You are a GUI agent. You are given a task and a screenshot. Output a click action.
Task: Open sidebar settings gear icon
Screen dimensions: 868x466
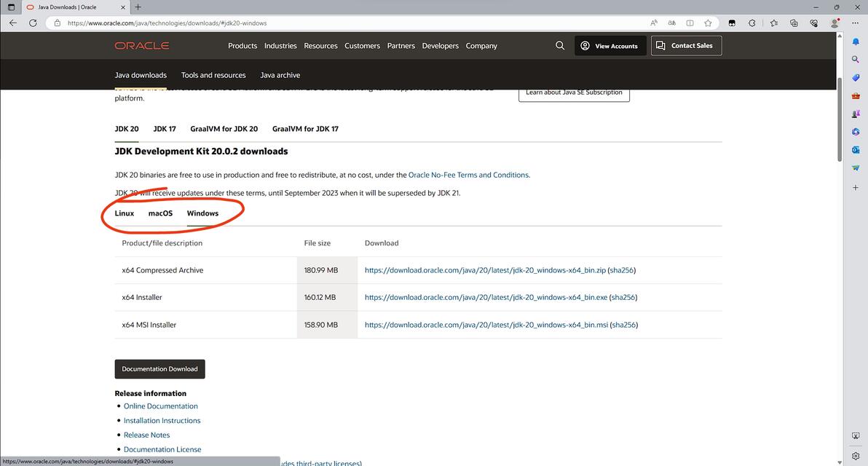point(856,456)
